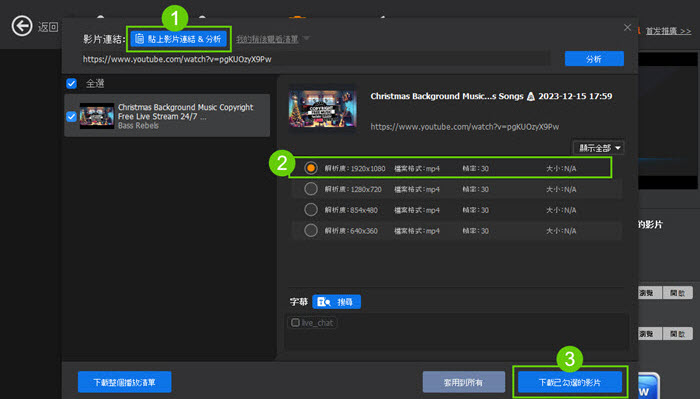This screenshot has width=700, height=399.
Task: Open the Christmas video thumbnail preview
Action: coord(323,108)
